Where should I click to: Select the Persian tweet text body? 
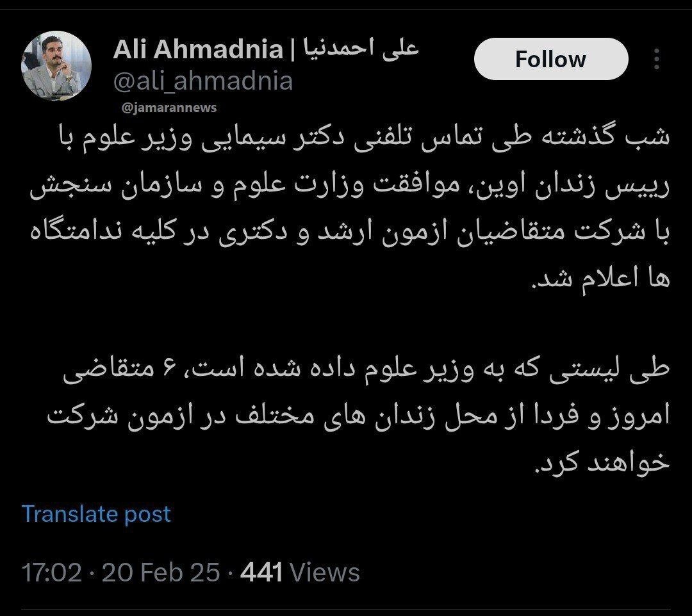pos(346,256)
